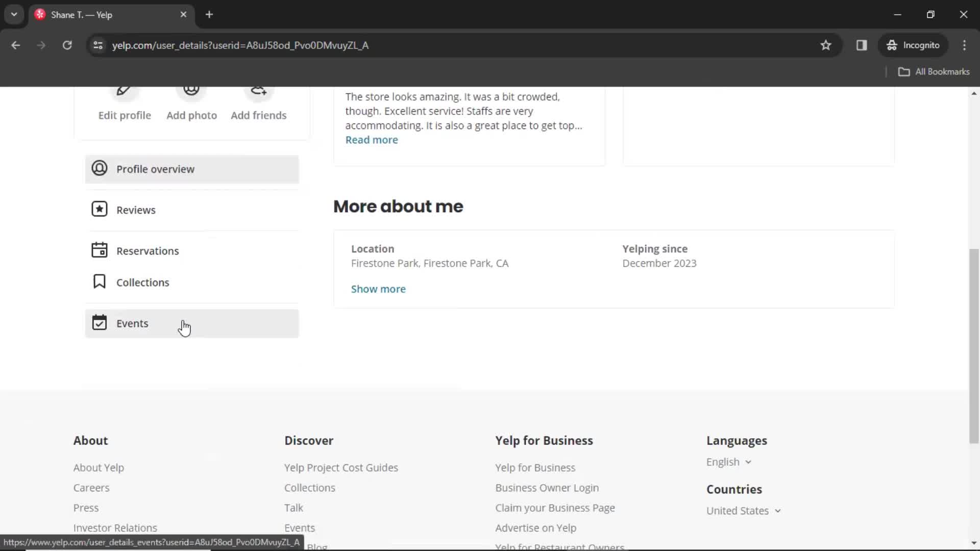The height and width of the screenshot is (551, 980).
Task: Open a new tab with the plus icon
Action: click(x=209, y=15)
